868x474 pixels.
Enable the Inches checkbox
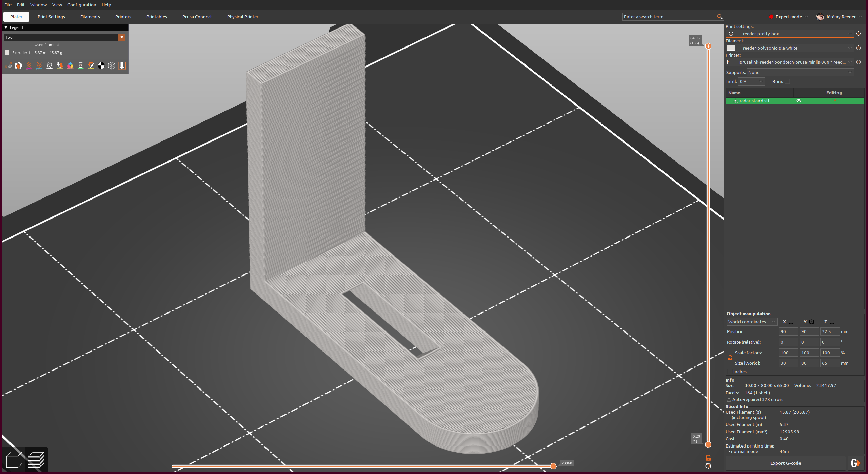coord(730,372)
